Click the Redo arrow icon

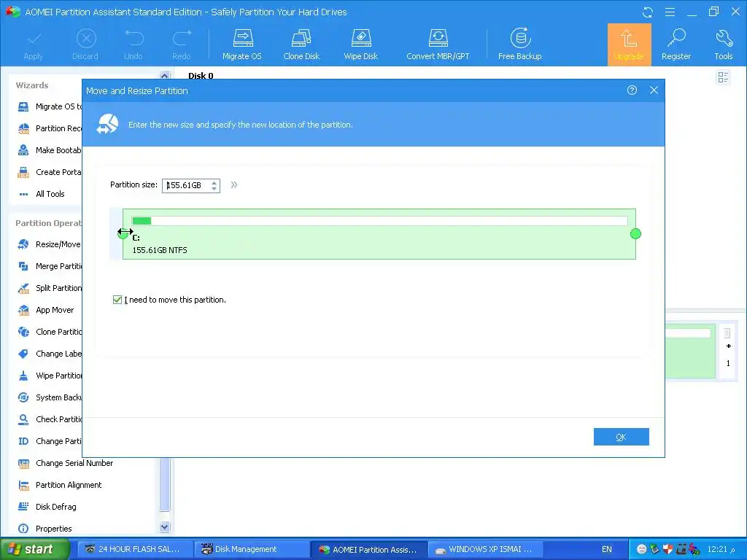pyautogui.click(x=182, y=44)
